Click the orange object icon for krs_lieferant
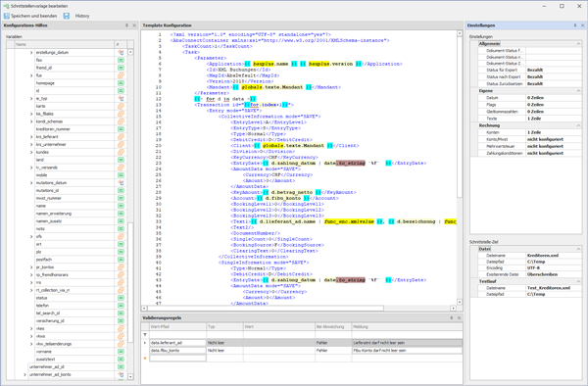The image size is (588, 386). tap(121, 137)
